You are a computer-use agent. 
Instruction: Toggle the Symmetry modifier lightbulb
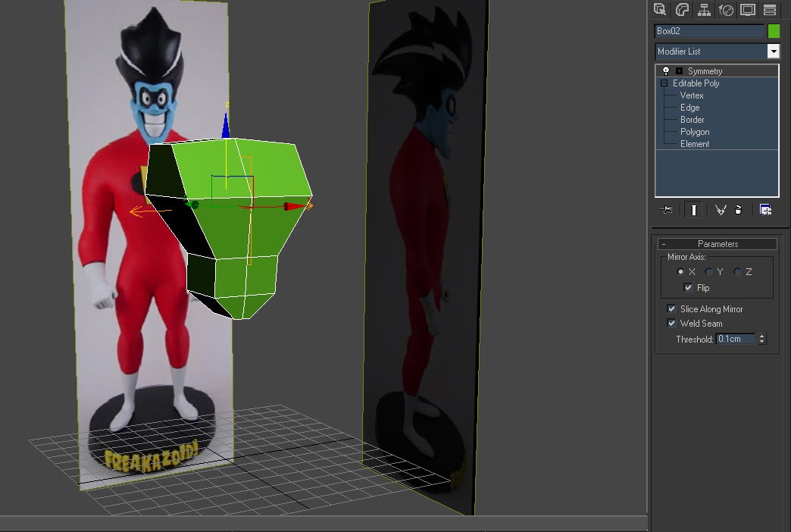(x=666, y=70)
